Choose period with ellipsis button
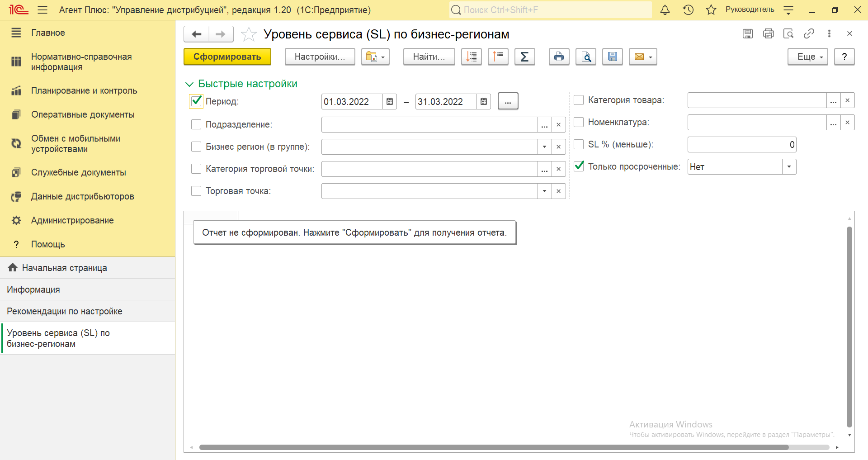Image resolution: width=868 pixels, height=460 pixels. pos(508,101)
